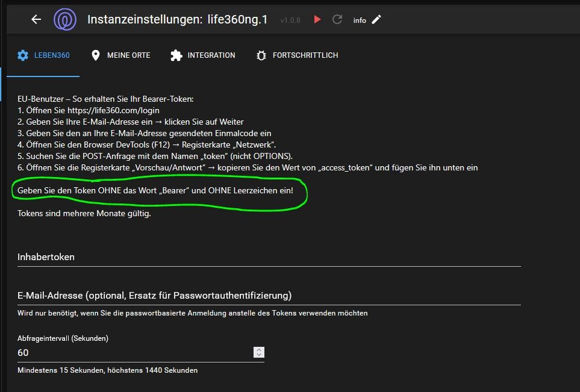The height and width of the screenshot is (392, 580).
Task: Click the heading 'EU-Benutzer – So erhalten Sie Ihr Bearer-Token:'
Action: pos(105,99)
